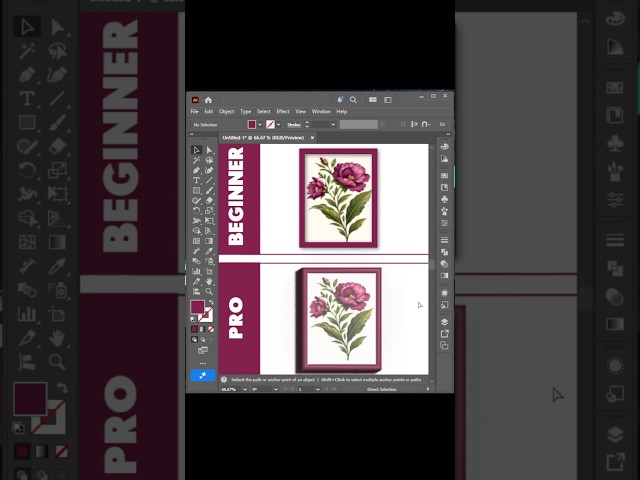Click the Home icon
The width and height of the screenshot is (640, 480).
coord(208,100)
